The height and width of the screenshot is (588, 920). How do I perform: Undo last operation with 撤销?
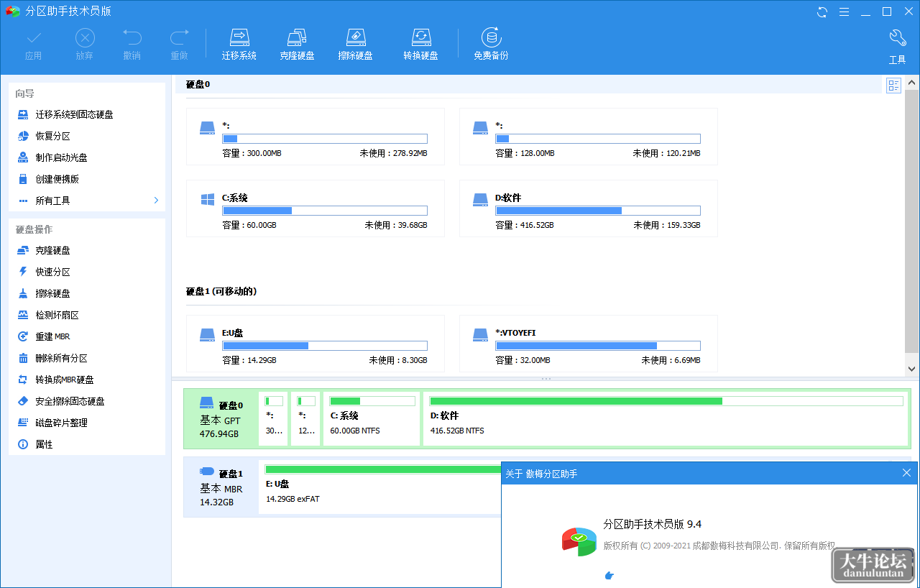pos(132,45)
